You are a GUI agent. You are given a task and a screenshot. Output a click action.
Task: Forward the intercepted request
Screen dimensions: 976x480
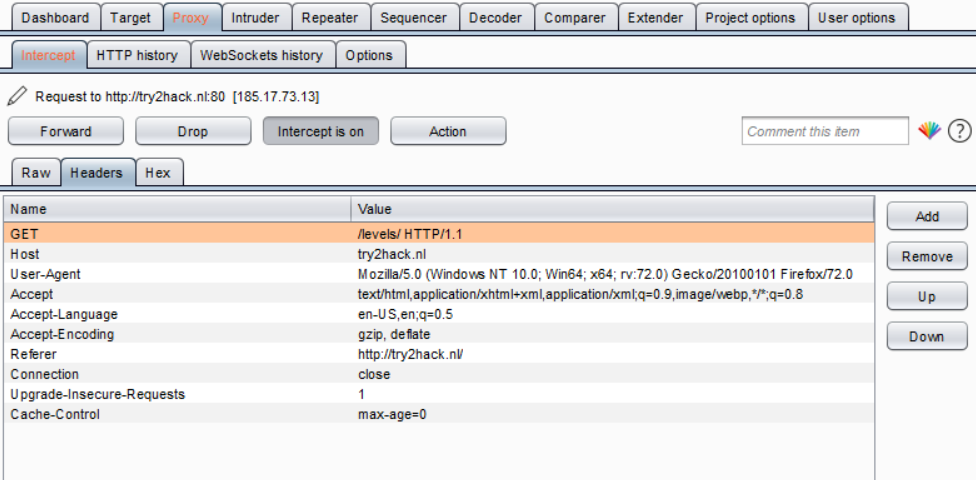tap(65, 131)
